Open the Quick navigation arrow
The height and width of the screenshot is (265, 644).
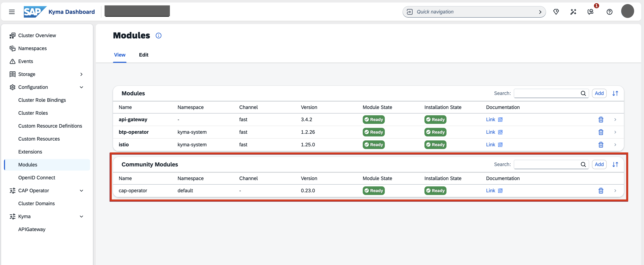pos(540,12)
